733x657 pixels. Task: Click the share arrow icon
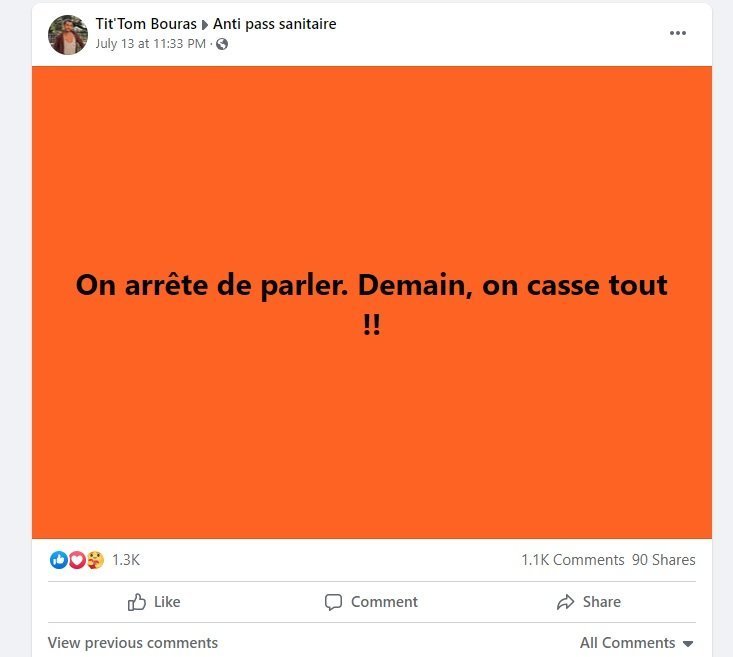point(565,602)
